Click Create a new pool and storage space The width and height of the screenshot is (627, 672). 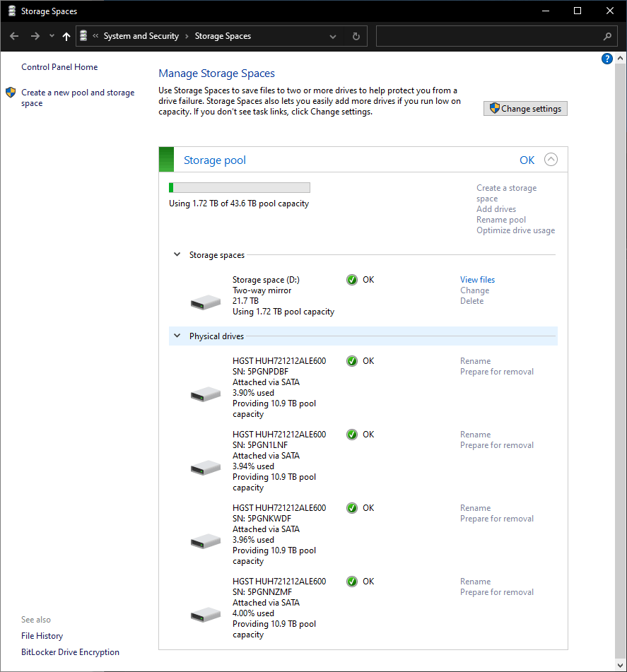coord(78,98)
